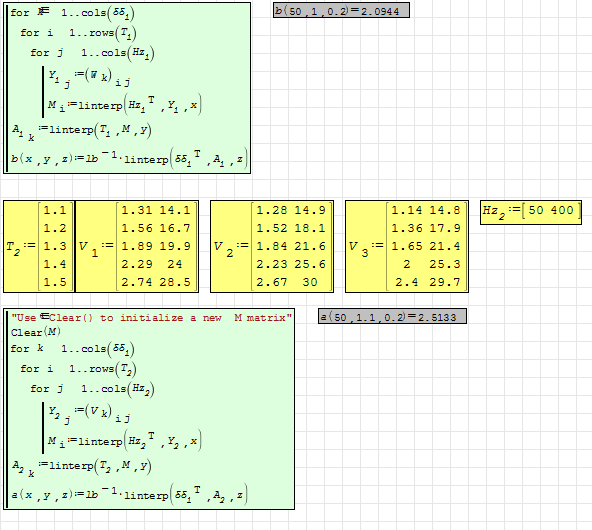
Task: Click the A2 k linterp assignment line
Action: (81, 467)
